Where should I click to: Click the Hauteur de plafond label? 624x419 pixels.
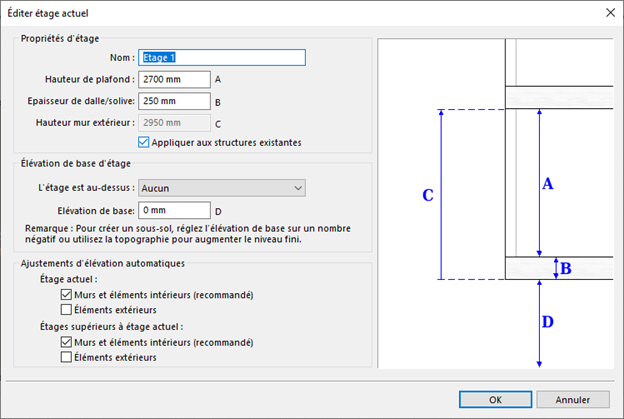point(90,80)
